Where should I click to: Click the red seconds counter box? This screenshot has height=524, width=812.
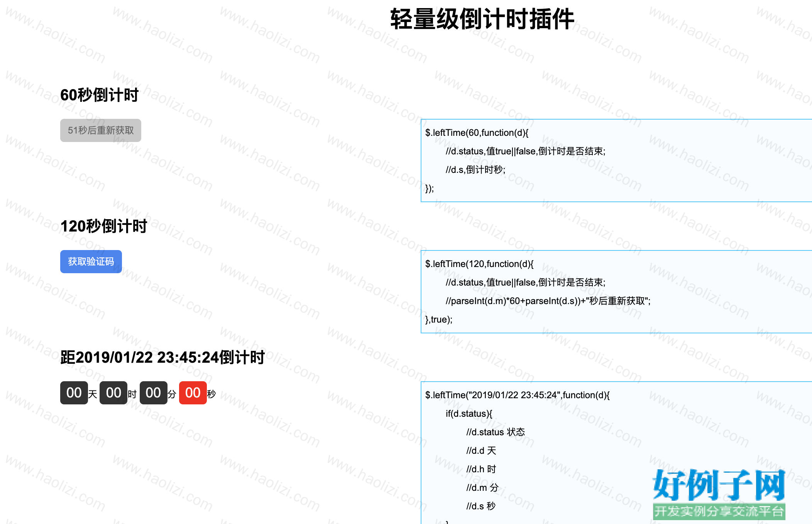coord(193,393)
